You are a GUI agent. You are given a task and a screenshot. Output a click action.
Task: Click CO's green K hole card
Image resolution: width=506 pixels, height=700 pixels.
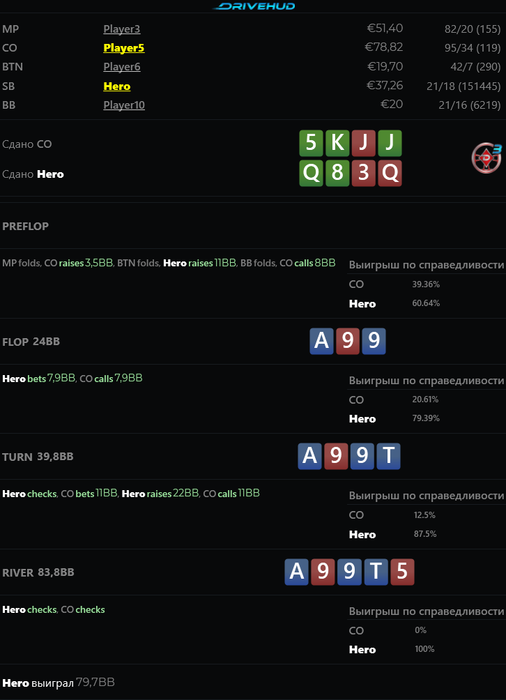point(337,143)
